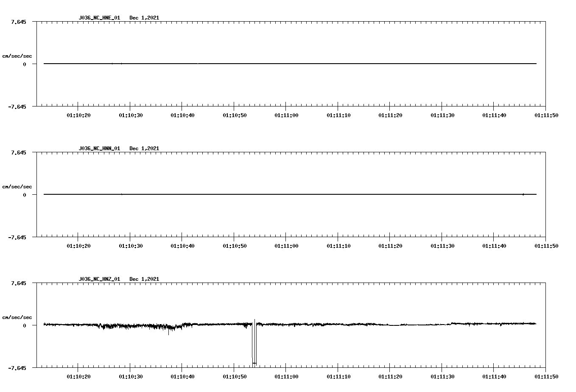This screenshot has height=392, width=576.
Task: Click the 01:10:30 time label under the HNN plot
Action: click(130, 246)
